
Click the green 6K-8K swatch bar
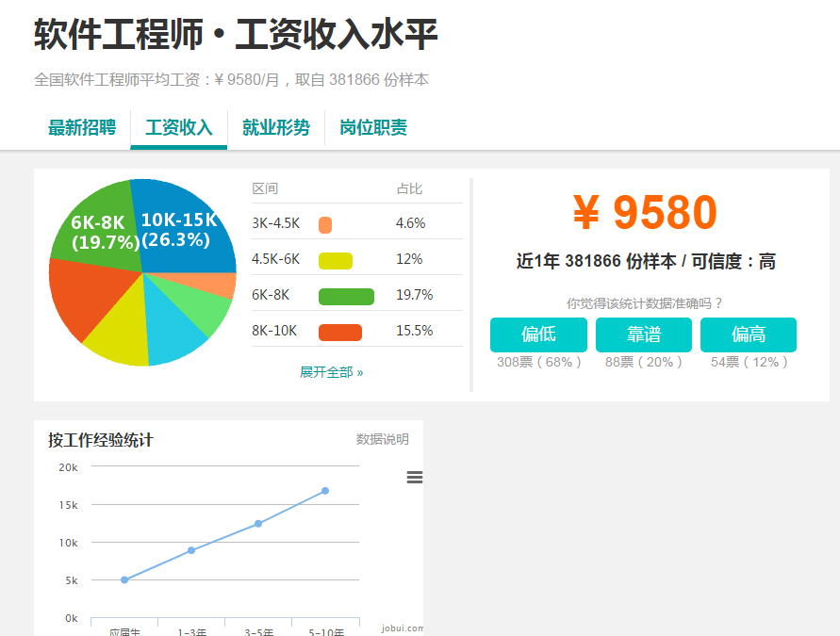[346, 297]
